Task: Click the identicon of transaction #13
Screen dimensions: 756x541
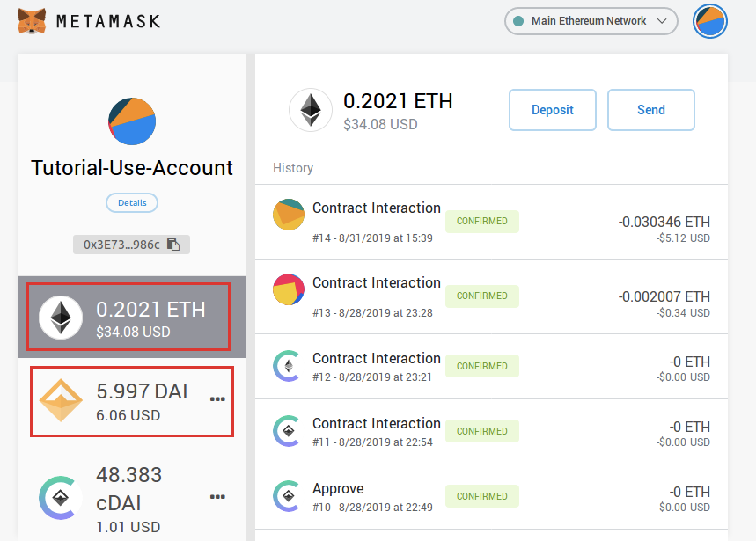Action: click(x=289, y=289)
